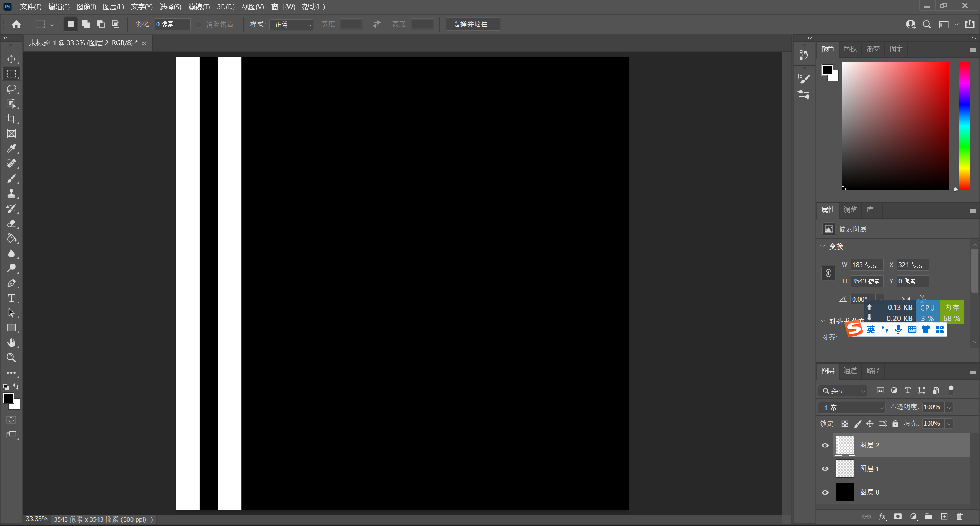Select the Crop tool

[x=11, y=119]
